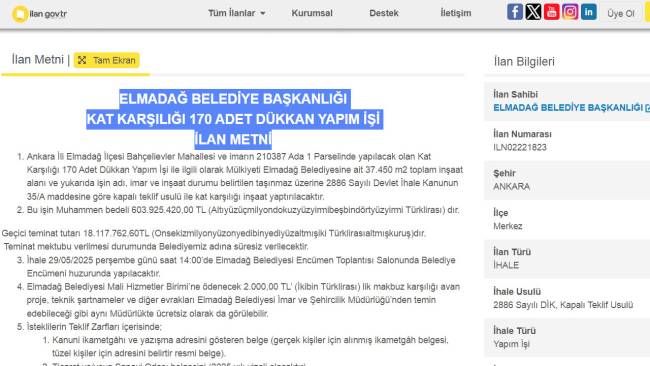Click the İlan Bilgileri heading

[524, 61]
